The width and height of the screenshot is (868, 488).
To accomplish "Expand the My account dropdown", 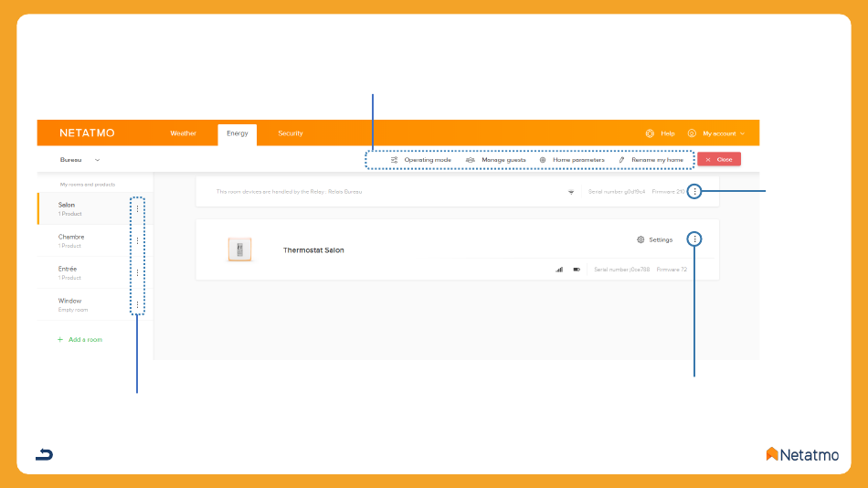I will tap(716, 133).
